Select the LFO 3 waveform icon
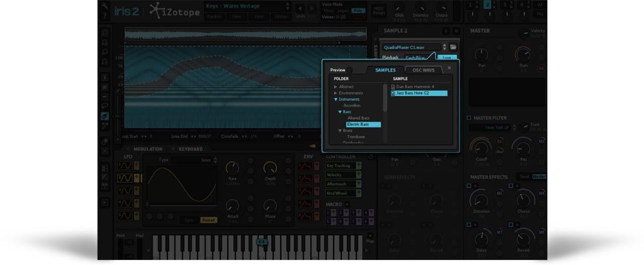 [x=125, y=190]
